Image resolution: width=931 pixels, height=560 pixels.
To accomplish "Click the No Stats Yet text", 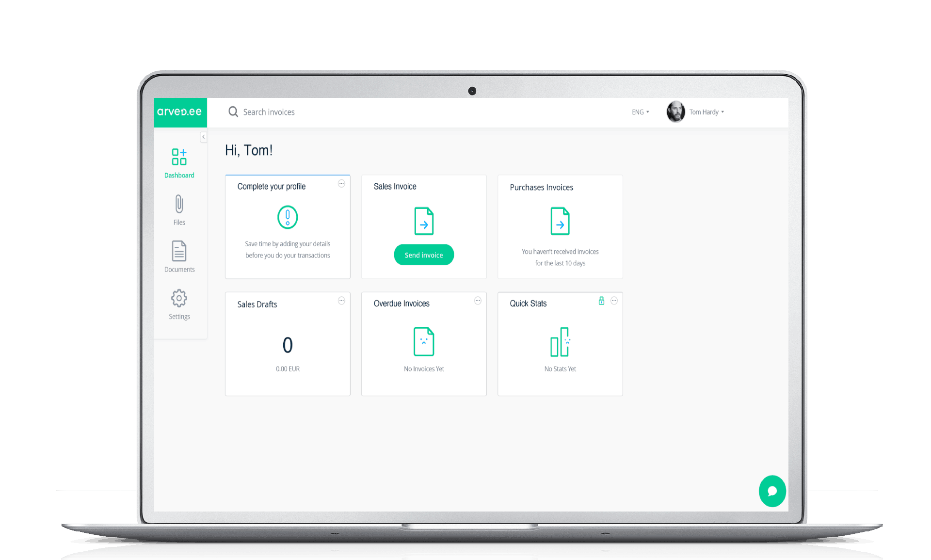I will pos(560,369).
